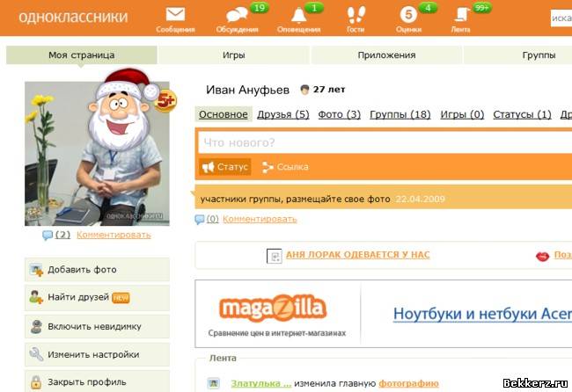Open the Гости footprints icon
572x392 pixels.
(356, 15)
